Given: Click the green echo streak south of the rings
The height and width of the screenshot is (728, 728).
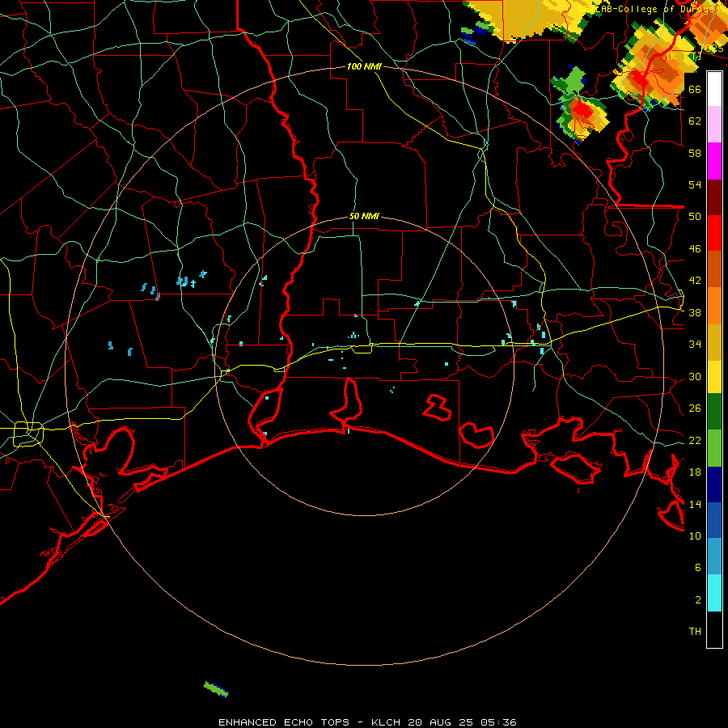Looking at the screenshot, I should click(x=216, y=689).
